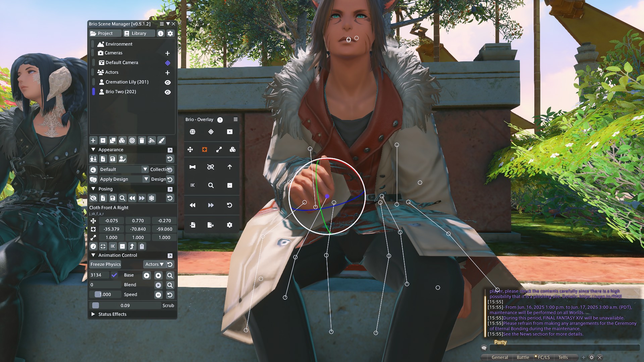The image size is (644, 362).
Task: Click the clipboard paste icon below transform values
Action: (x=142, y=246)
